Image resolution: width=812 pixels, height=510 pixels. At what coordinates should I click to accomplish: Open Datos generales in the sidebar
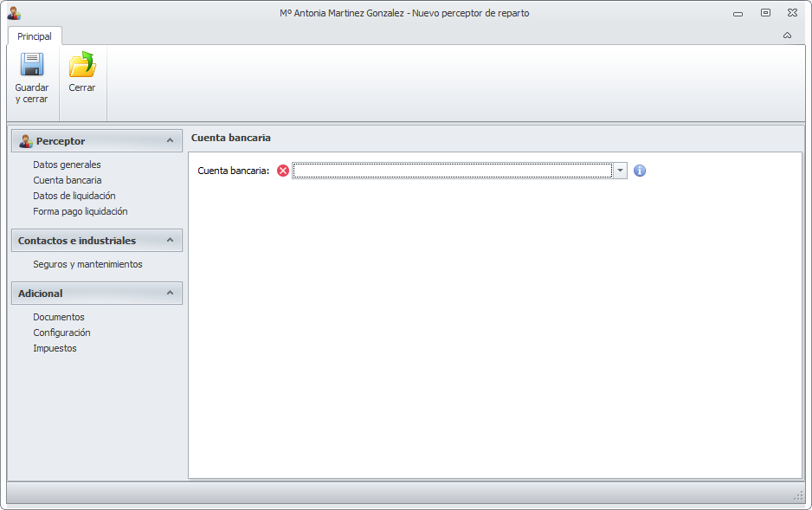[x=67, y=165]
